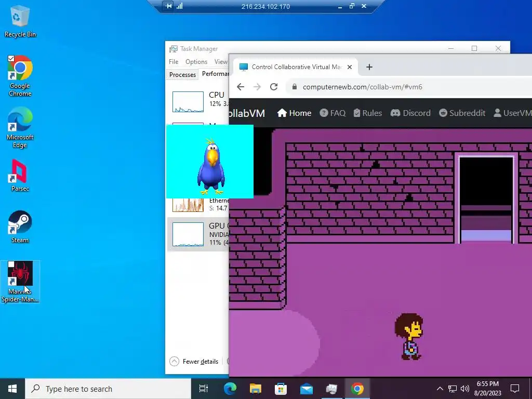This screenshot has width=532, height=399.
Task: Click the blue bird assistant character
Action: pos(211,166)
